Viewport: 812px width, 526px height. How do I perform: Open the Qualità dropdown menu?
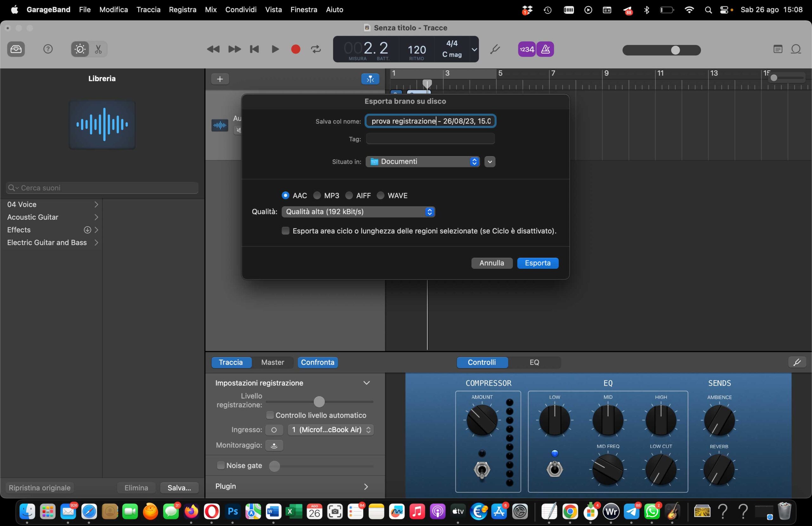pos(358,212)
